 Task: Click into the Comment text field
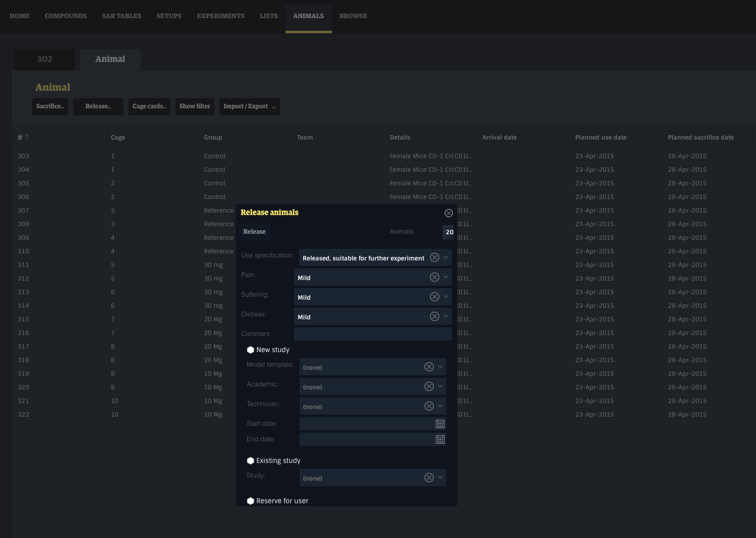coord(372,334)
